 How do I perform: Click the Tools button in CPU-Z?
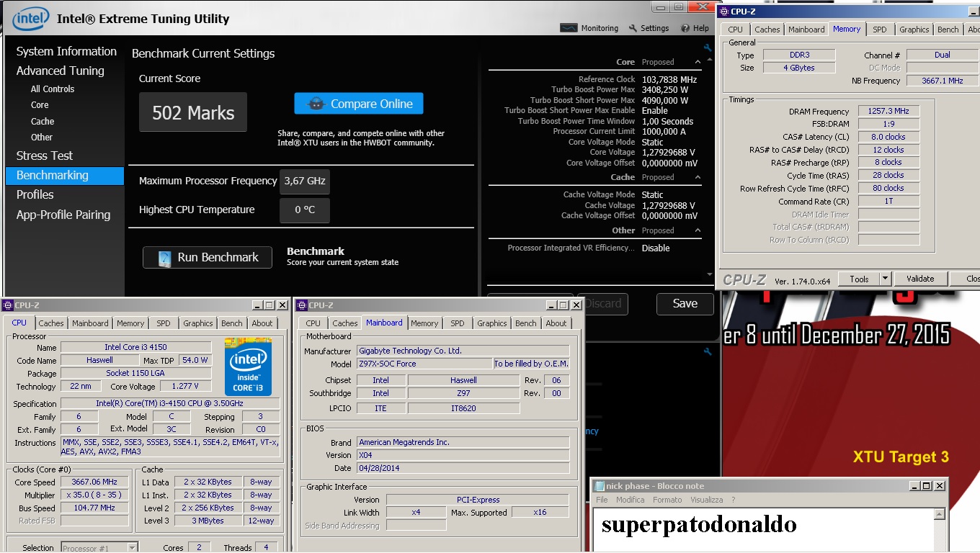(859, 279)
